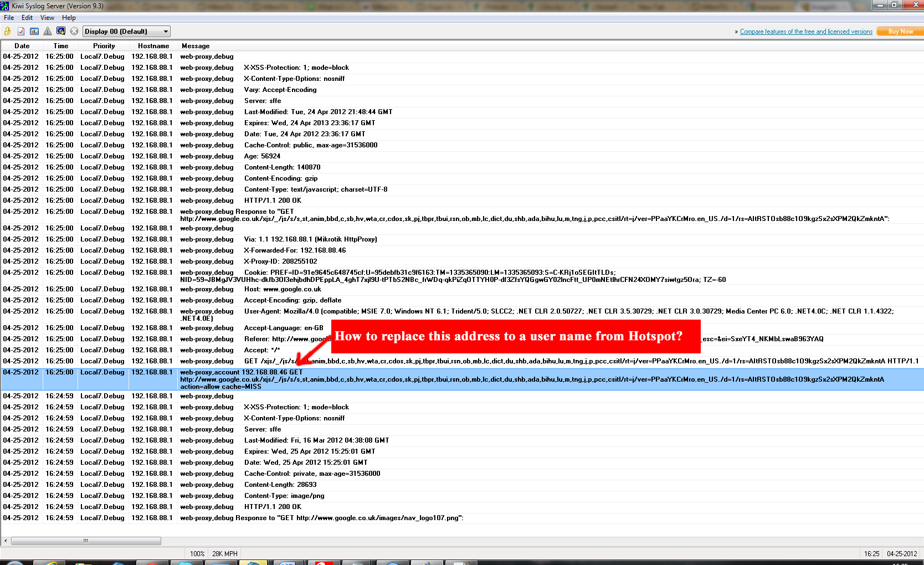
Task: Click the display properties toolbar icon
Action: click(61, 31)
